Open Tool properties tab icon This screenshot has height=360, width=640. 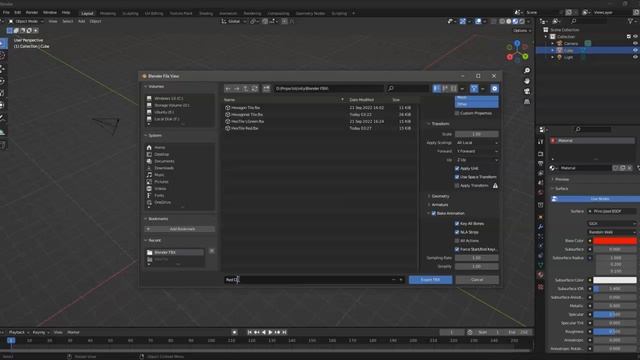(x=540, y=142)
